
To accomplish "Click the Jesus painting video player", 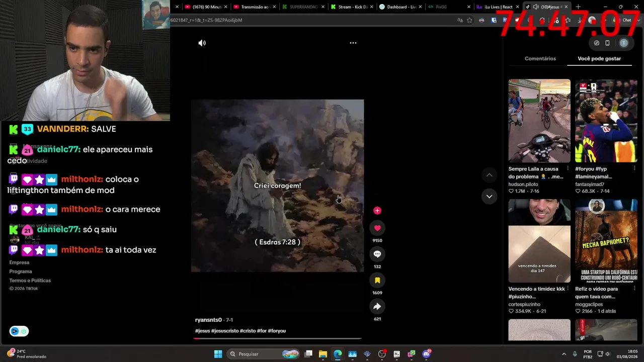I will [277, 186].
